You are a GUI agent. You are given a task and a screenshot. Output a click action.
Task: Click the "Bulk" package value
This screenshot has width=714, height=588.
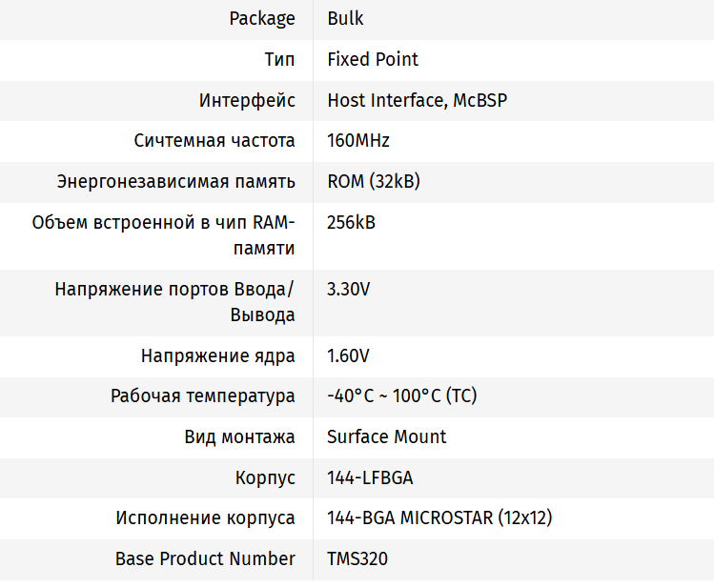click(x=345, y=19)
